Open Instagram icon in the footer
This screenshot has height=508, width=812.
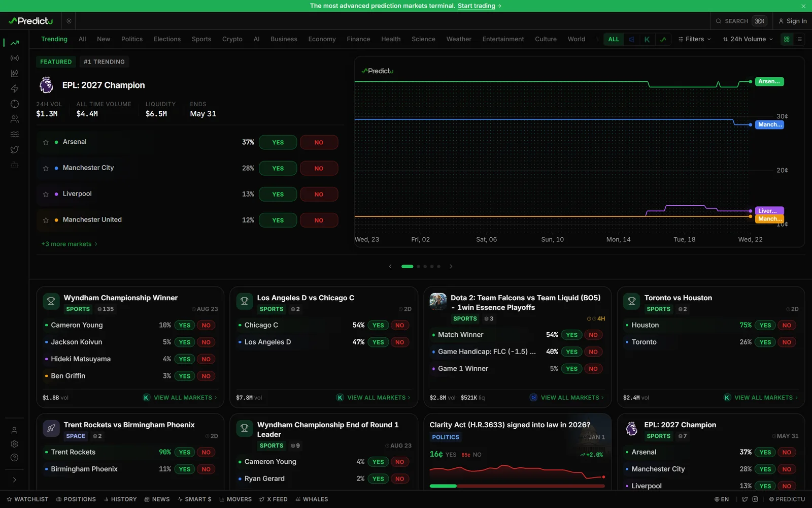click(x=755, y=499)
